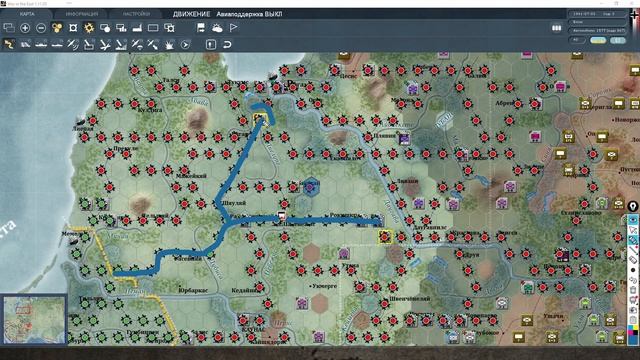Image resolution: width=640 pixels, height=360 pixels.
Task: Click the exclamation mark box icon
Action: 211,44
